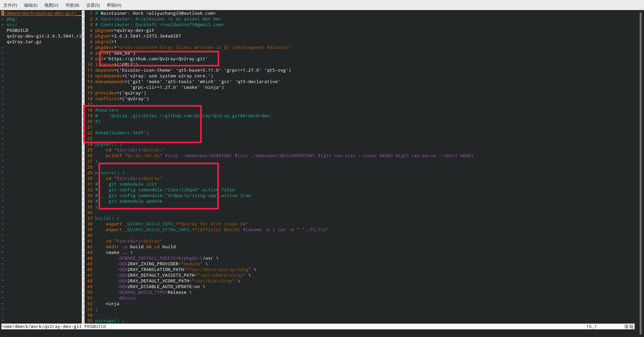Expand the pkg/ folder arrow

[3, 19]
